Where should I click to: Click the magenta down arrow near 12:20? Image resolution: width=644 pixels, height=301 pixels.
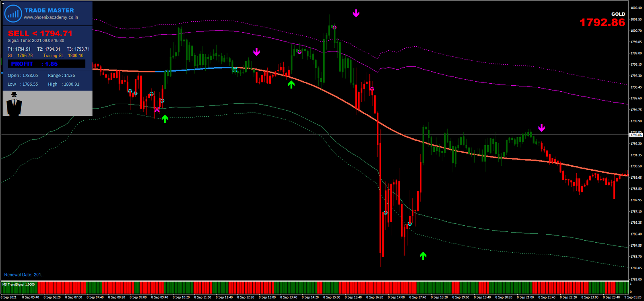click(x=257, y=52)
